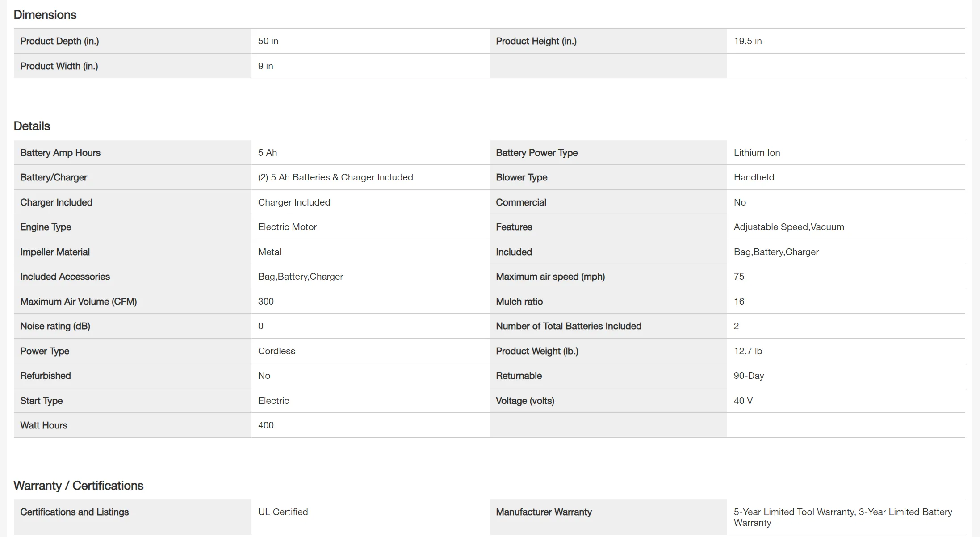The width and height of the screenshot is (980, 537).
Task: Select the Battery Amp Hours label
Action: tap(60, 153)
